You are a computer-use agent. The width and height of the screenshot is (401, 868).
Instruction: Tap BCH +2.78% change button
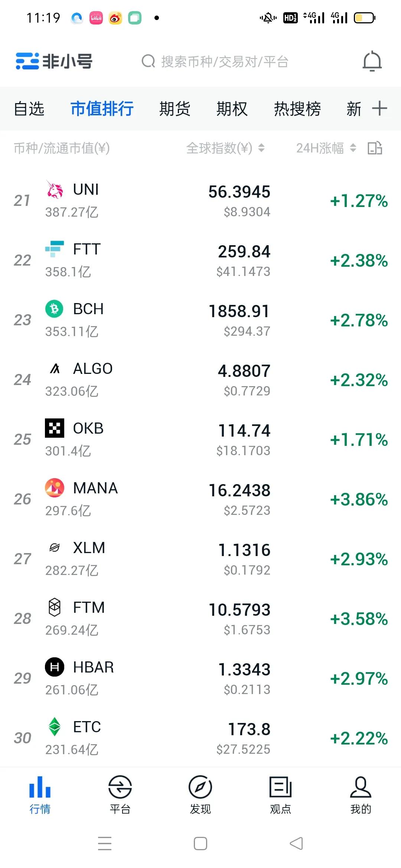click(359, 320)
